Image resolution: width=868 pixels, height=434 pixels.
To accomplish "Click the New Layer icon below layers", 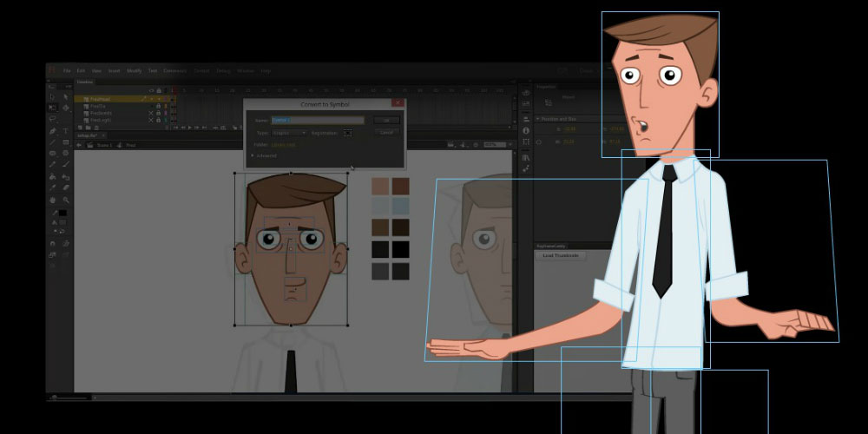I will tap(79, 128).
